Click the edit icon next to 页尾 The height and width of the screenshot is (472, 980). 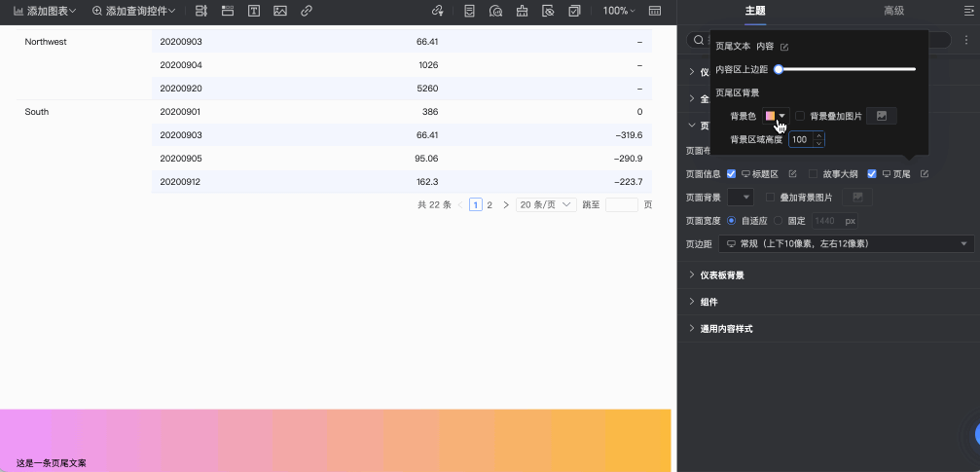(x=925, y=174)
